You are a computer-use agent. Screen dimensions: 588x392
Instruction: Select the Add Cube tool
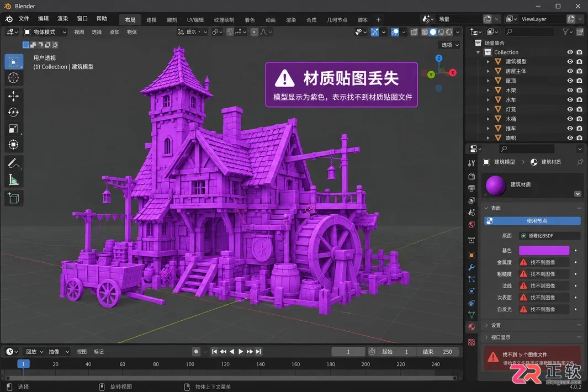click(13, 198)
